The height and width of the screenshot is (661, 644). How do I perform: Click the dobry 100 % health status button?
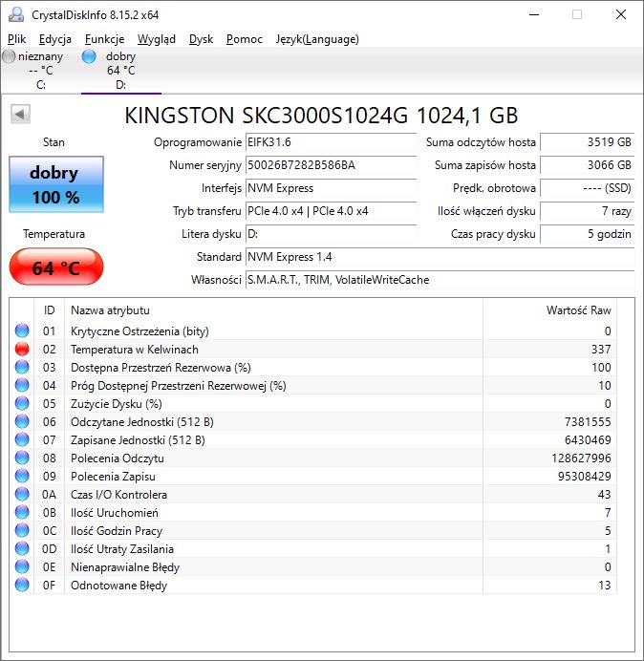(x=56, y=184)
